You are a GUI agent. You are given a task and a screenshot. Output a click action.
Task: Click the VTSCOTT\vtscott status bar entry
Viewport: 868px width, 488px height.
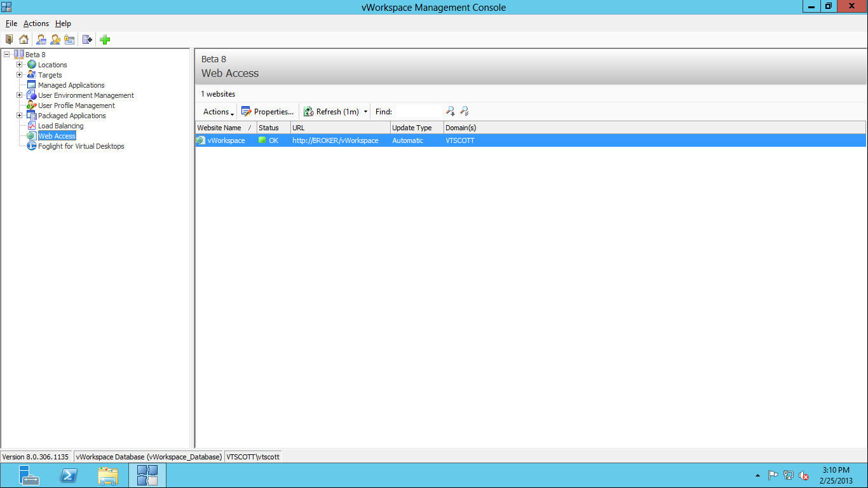[x=253, y=457]
